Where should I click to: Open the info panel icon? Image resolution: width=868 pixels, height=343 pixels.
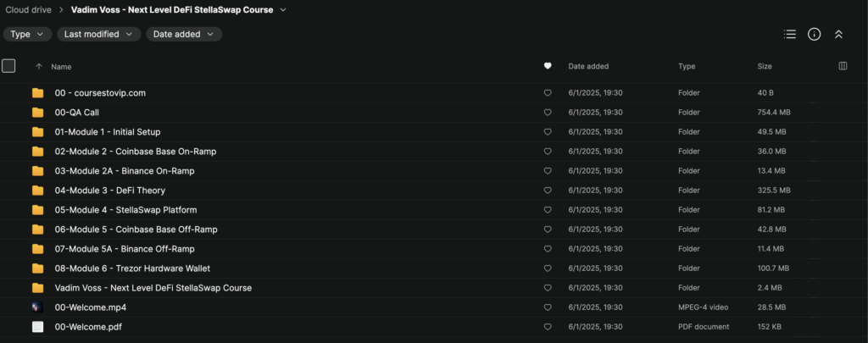click(814, 35)
